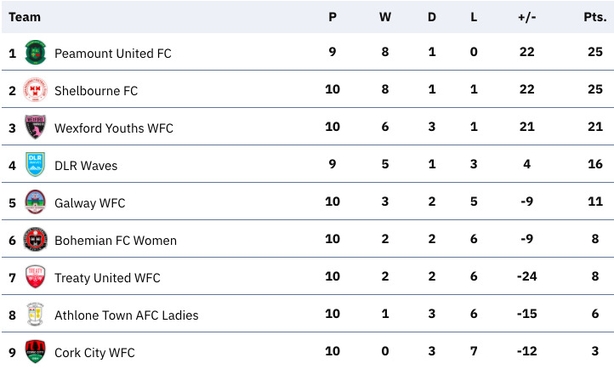Image resolution: width=614 pixels, height=369 pixels.
Task: Open the Shelbourne FC team name
Action: (96, 91)
